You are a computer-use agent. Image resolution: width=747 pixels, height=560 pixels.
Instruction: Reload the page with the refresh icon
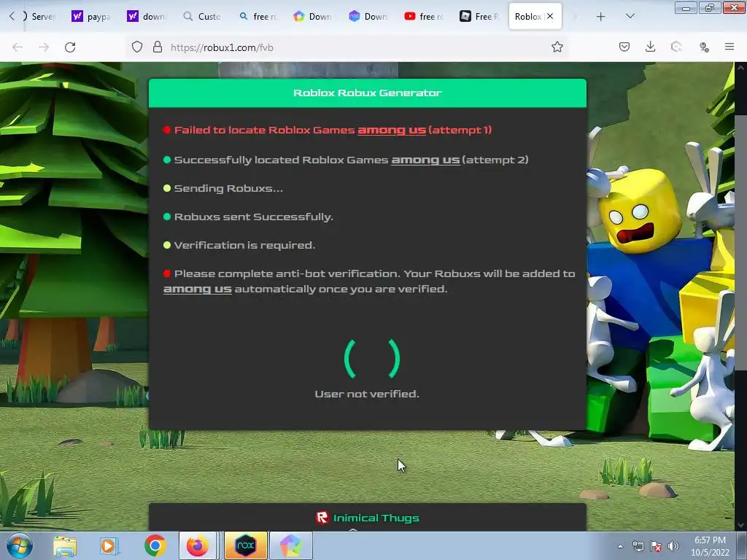[70, 47]
